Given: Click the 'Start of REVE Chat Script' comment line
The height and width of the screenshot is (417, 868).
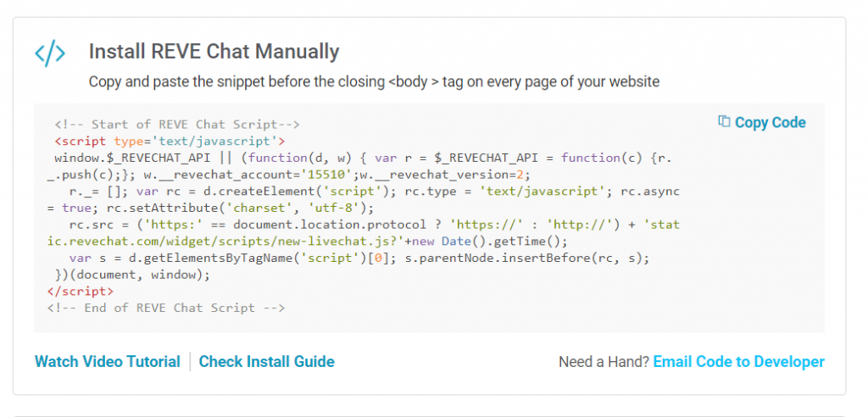Looking at the screenshot, I should [177, 124].
